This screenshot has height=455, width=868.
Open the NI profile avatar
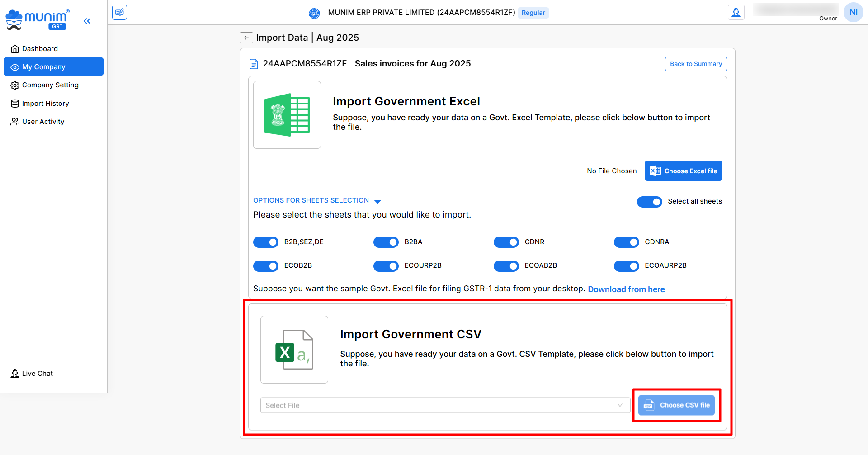tap(853, 12)
